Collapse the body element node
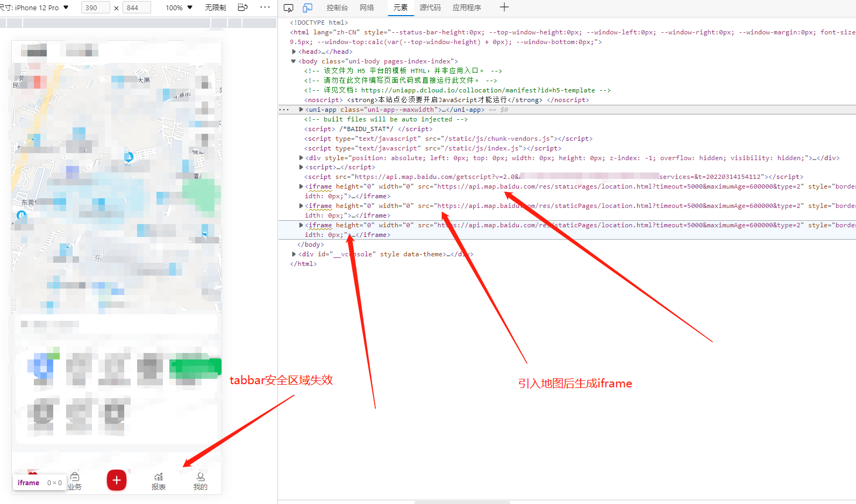The image size is (856, 504). (294, 61)
